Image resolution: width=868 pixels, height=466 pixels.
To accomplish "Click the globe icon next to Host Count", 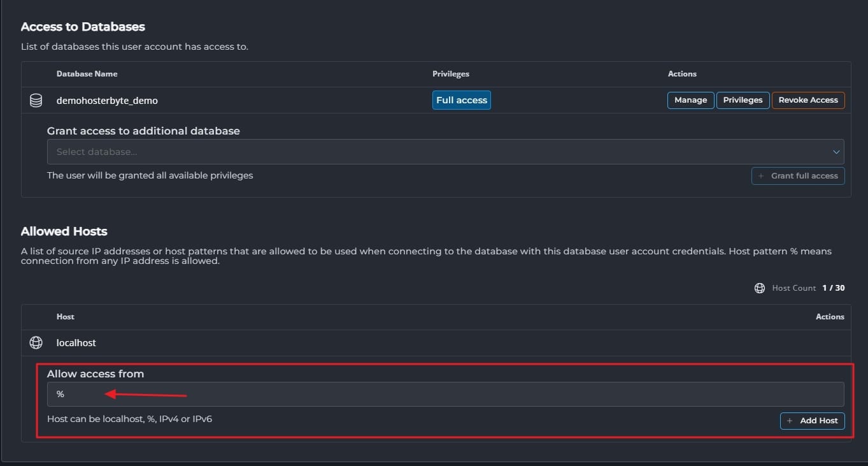I will tap(759, 288).
